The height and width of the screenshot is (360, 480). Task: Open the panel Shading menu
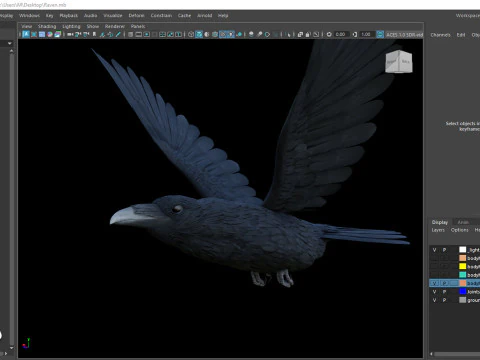pos(47,26)
